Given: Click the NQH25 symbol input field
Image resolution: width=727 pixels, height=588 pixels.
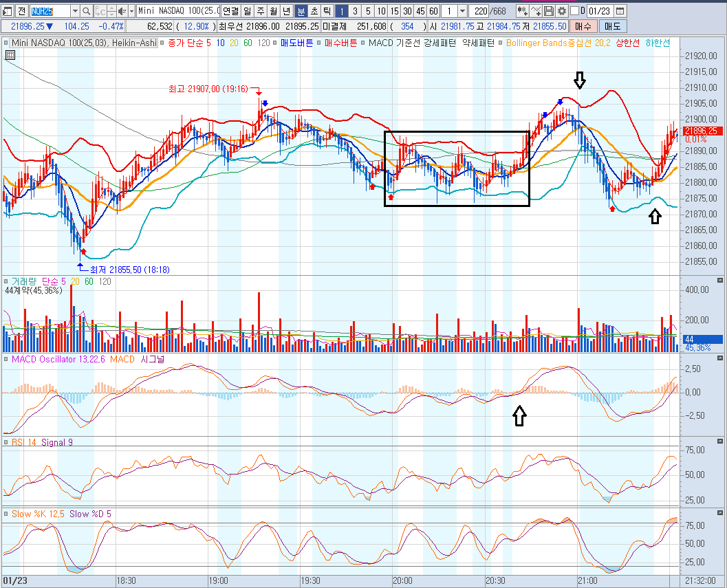Looking at the screenshot, I should (50, 11).
